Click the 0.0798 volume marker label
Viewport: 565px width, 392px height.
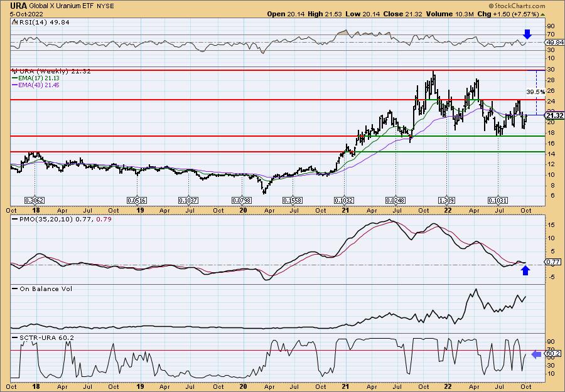click(x=242, y=200)
